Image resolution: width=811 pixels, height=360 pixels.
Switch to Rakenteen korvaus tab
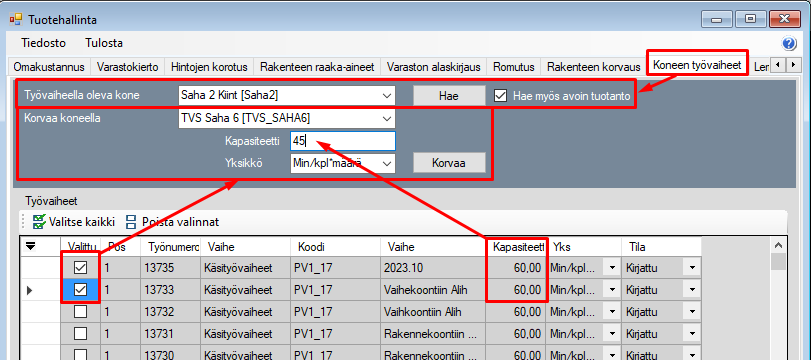click(594, 67)
